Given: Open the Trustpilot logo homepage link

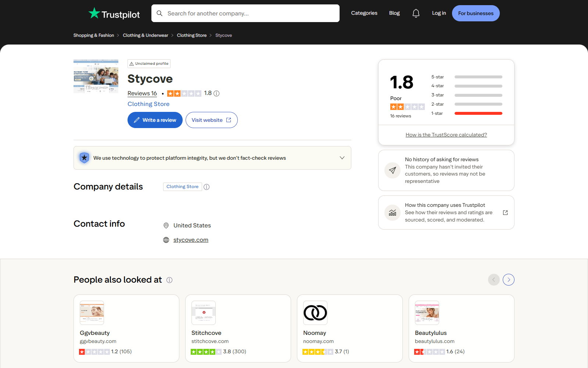Looking at the screenshot, I should click(x=114, y=14).
